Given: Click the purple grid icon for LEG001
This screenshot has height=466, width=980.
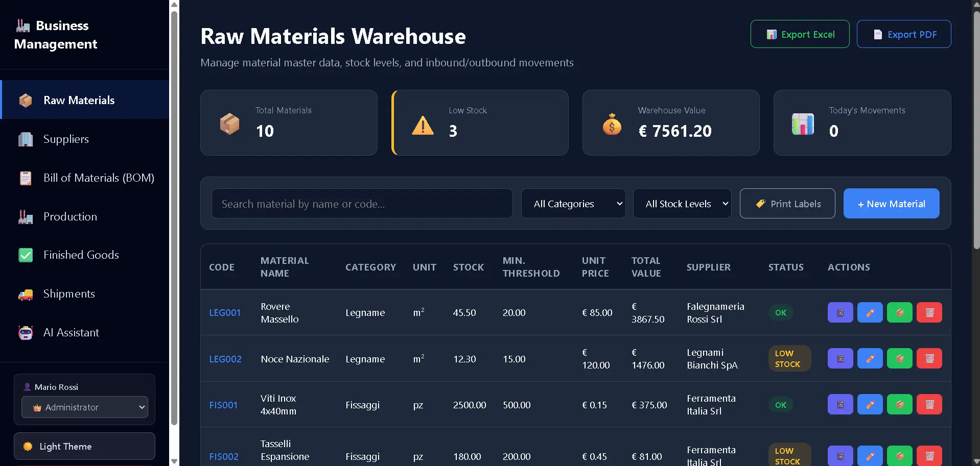Looking at the screenshot, I should [840, 312].
